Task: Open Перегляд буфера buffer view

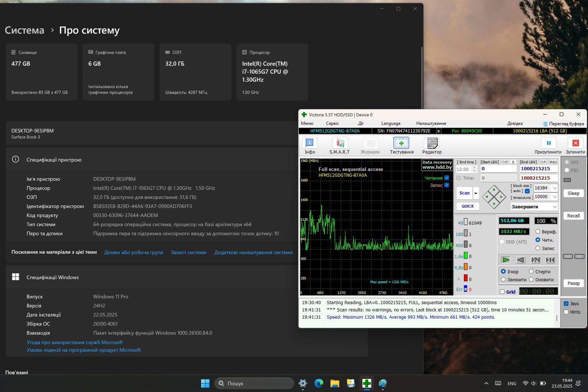Action: [x=563, y=123]
